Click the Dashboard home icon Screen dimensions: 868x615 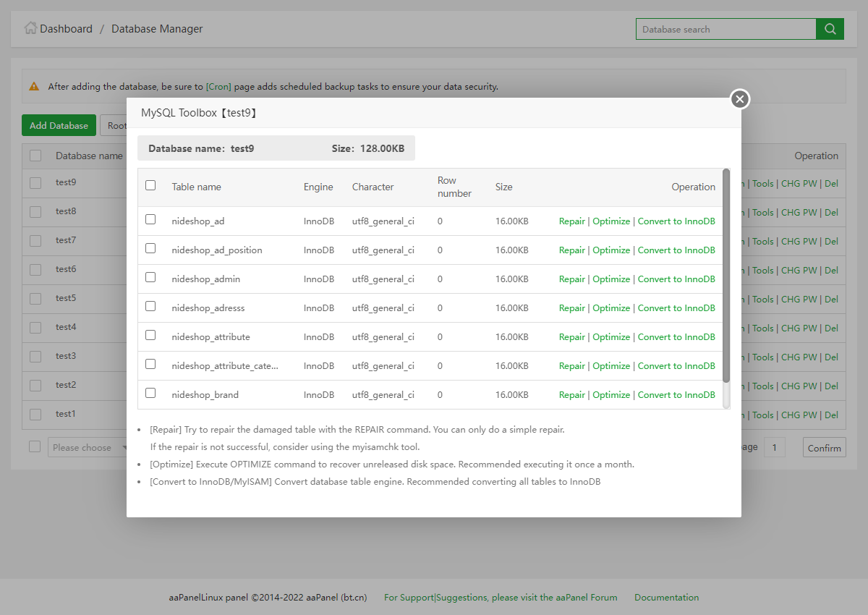[x=30, y=28]
